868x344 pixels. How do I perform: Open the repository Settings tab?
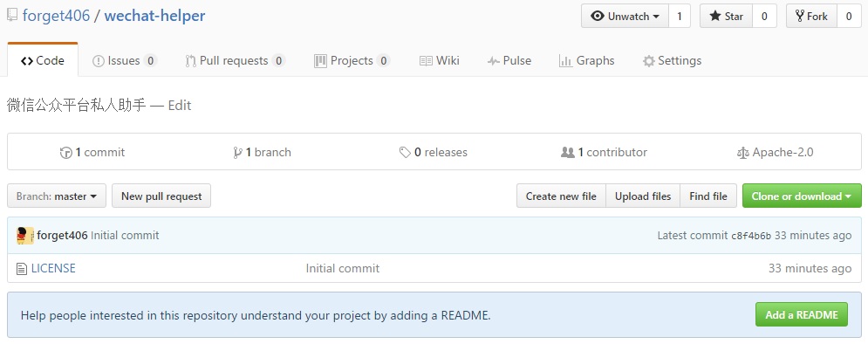tap(672, 60)
